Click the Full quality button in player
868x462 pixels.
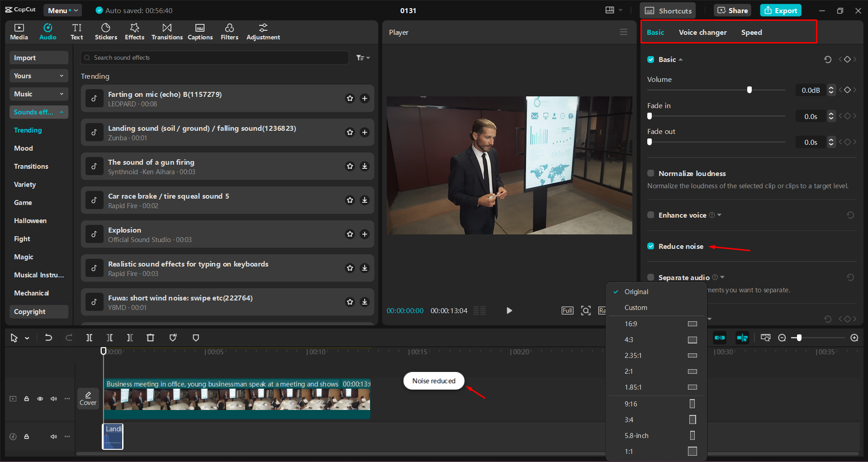(567, 310)
